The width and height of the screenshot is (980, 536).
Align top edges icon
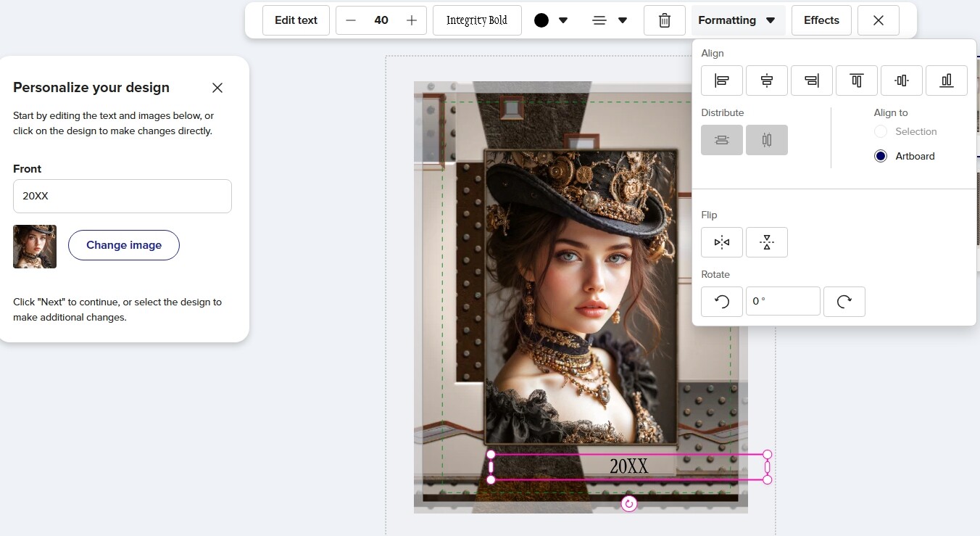point(857,81)
